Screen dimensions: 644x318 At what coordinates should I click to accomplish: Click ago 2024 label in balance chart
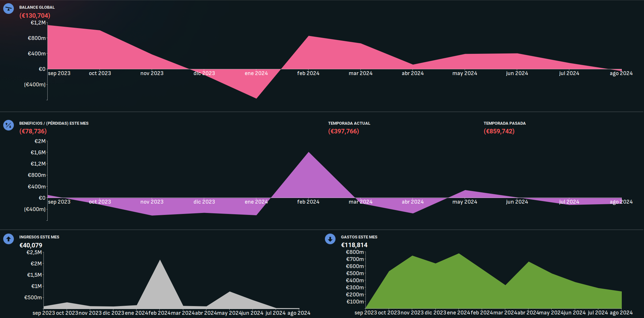pos(621,73)
